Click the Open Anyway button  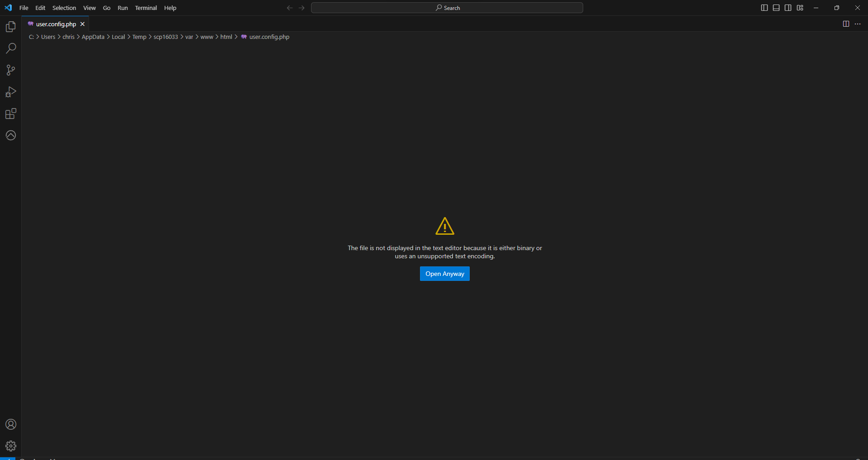pos(444,274)
